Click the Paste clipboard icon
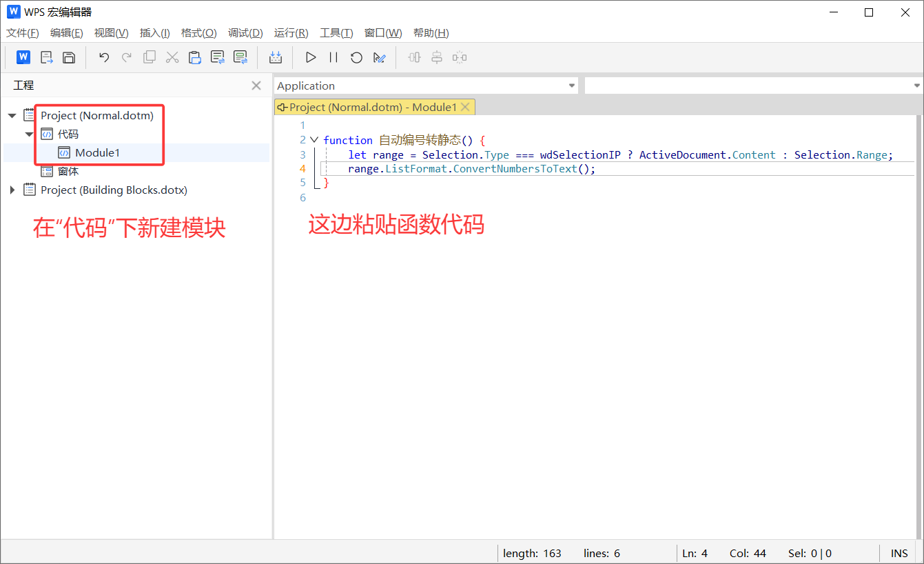Image resolution: width=924 pixels, height=564 pixels. 195,57
